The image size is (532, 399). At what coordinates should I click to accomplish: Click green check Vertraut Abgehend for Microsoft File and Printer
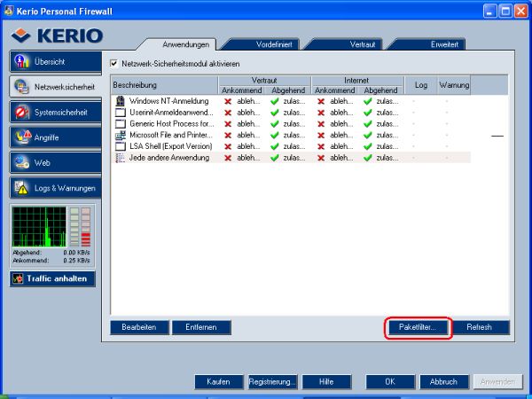point(275,136)
